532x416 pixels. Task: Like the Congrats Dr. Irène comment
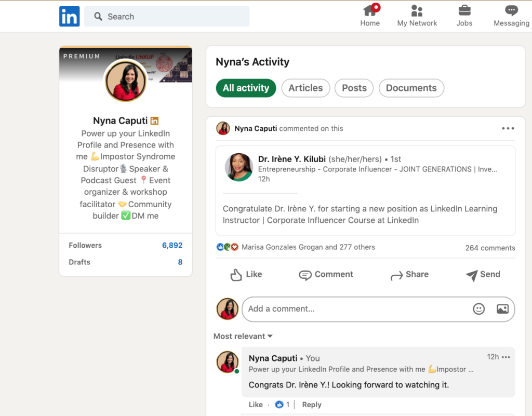click(256, 405)
